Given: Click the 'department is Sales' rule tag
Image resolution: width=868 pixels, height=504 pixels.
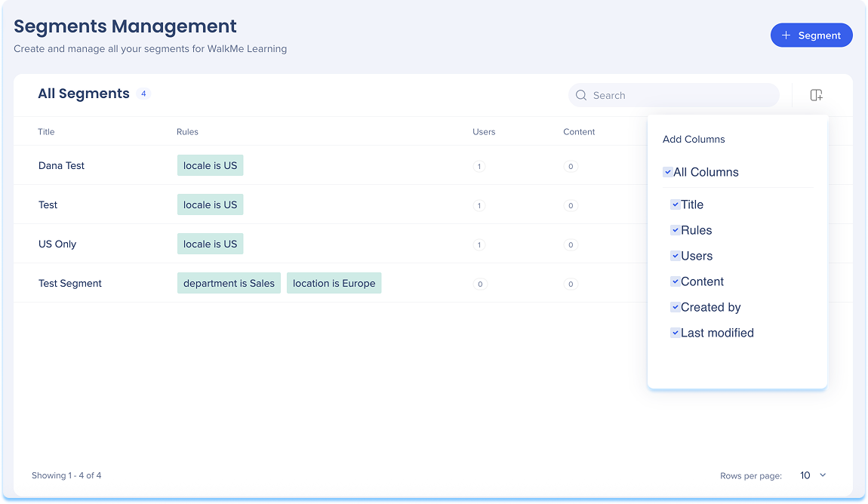Looking at the screenshot, I should point(229,283).
